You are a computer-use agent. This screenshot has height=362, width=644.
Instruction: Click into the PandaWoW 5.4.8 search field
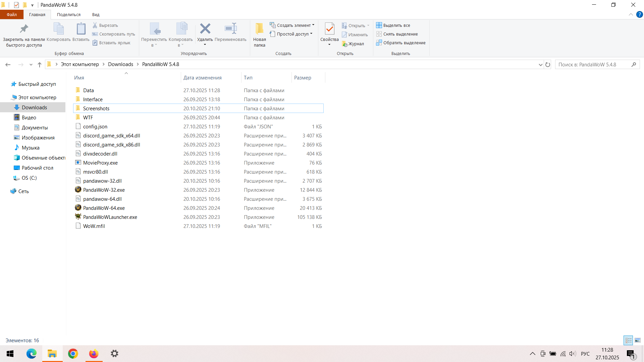click(x=592, y=65)
